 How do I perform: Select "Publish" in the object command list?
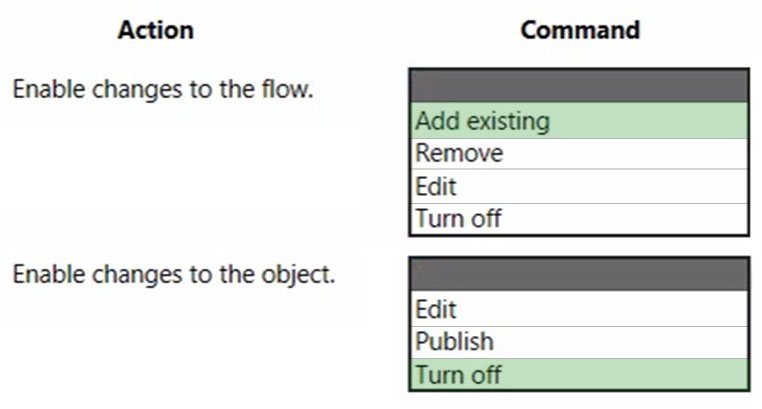(x=579, y=342)
